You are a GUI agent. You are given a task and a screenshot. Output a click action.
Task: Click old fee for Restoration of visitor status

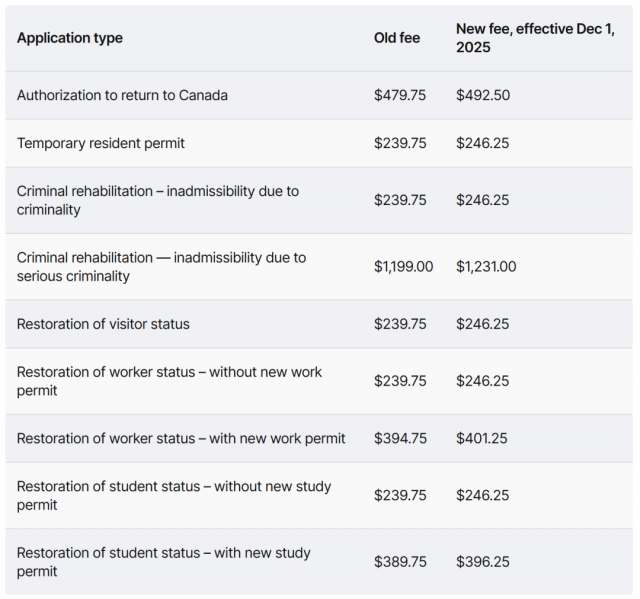(400, 324)
